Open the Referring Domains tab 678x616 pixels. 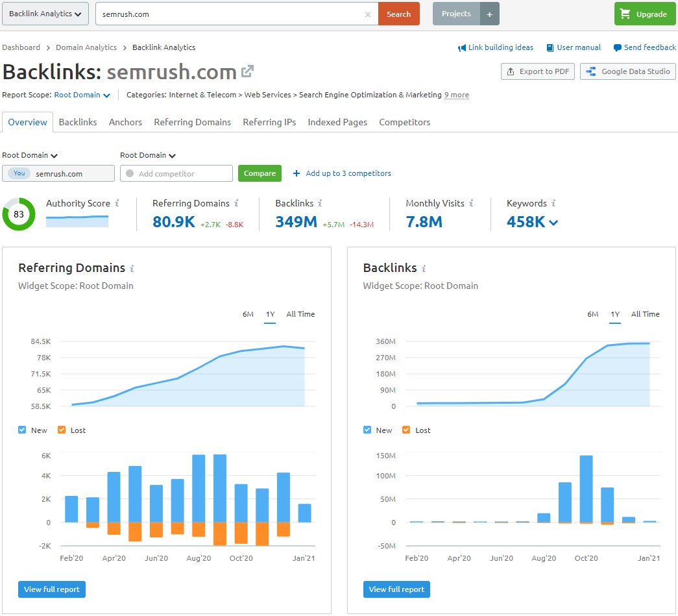click(193, 122)
